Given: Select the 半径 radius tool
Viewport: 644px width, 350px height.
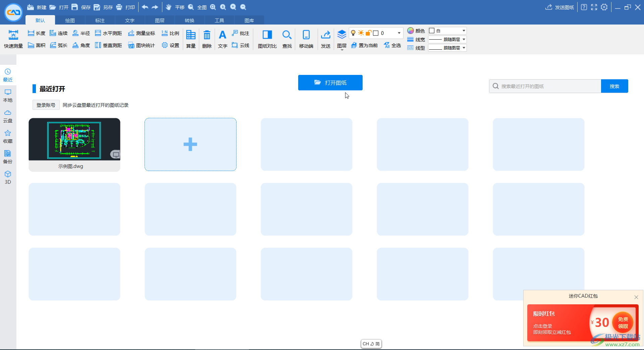Looking at the screenshot, I should (x=81, y=33).
